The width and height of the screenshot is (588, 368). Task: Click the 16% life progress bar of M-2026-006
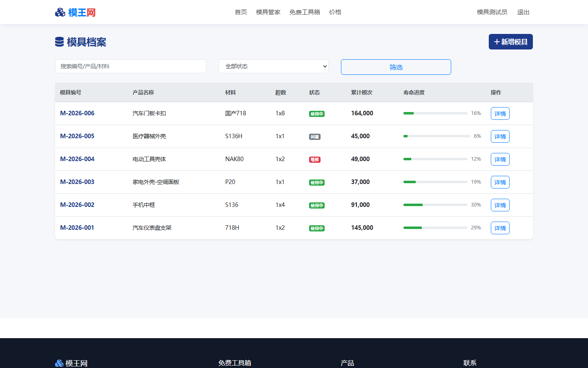coord(435,113)
